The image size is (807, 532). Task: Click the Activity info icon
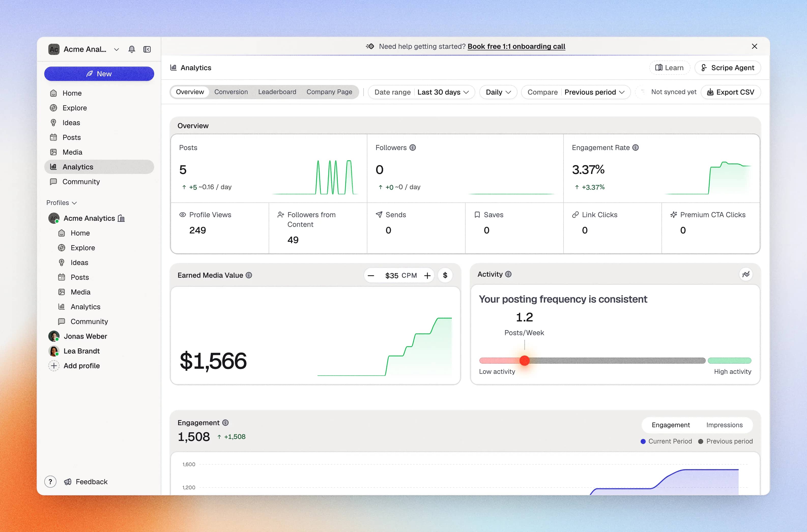pyautogui.click(x=508, y=274)
